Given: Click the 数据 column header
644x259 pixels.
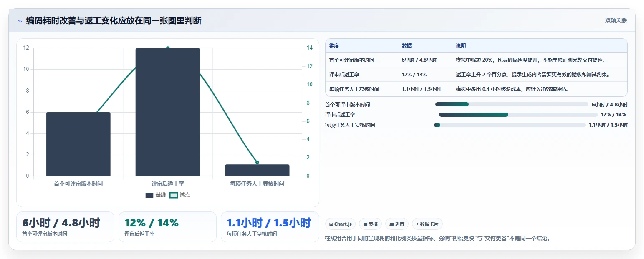Looking at the screenshot, I should [407, 46].
